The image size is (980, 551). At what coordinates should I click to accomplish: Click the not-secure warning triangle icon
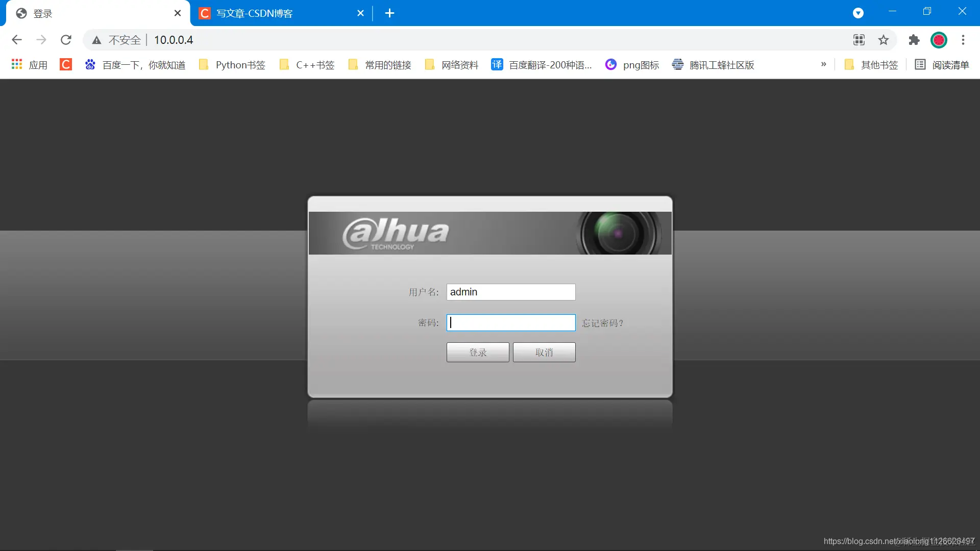pos(96,40)
